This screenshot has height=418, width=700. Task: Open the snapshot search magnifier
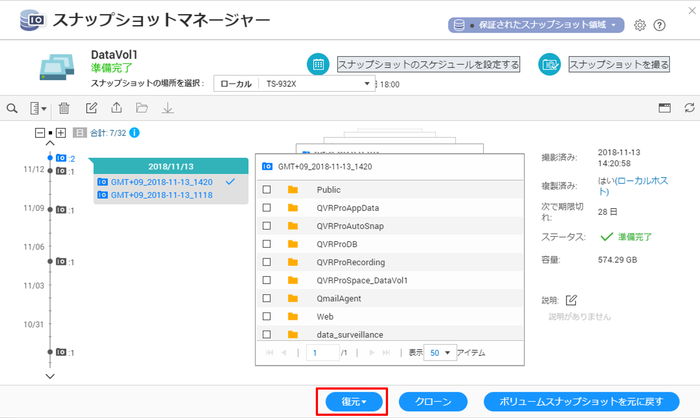(12, 108)
